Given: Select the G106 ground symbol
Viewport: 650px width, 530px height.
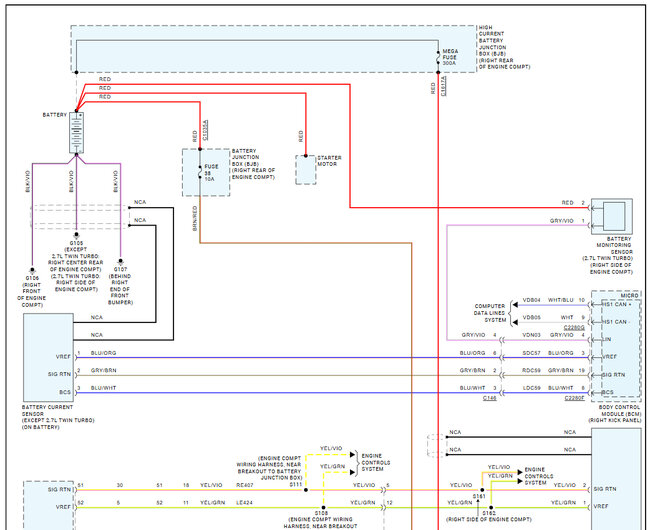Looking at the screenshot, I should tap(32, 271).
